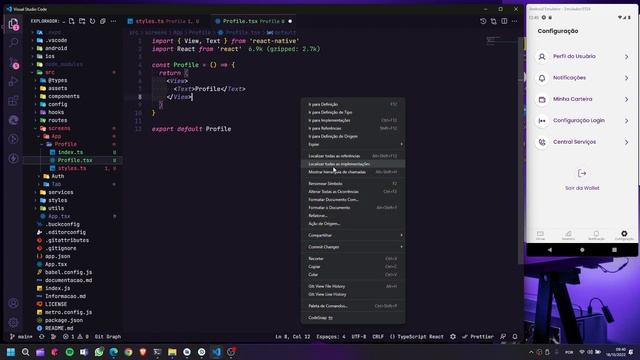This screenshot has width=640, height=360.
Task: Open Central Serviços in the emulator
Action: [x=582, y=142]
